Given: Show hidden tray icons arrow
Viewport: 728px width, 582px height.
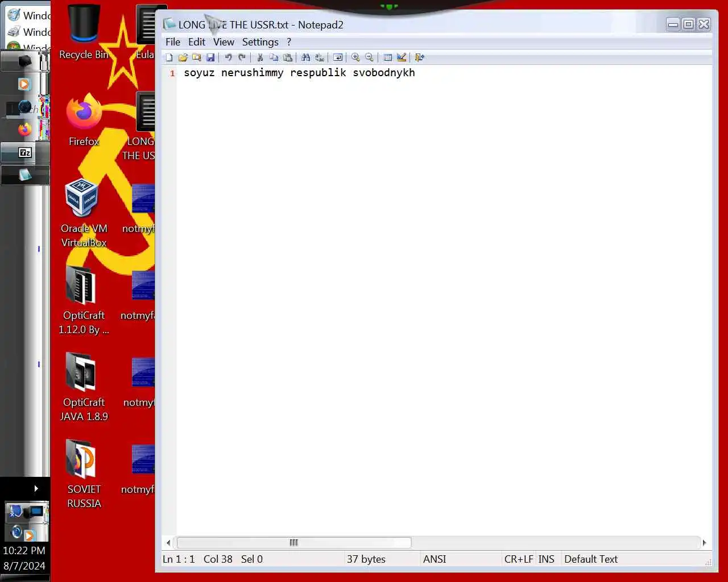Looking at the screenshot, I should pyautogui.click(x=36, y=488).
